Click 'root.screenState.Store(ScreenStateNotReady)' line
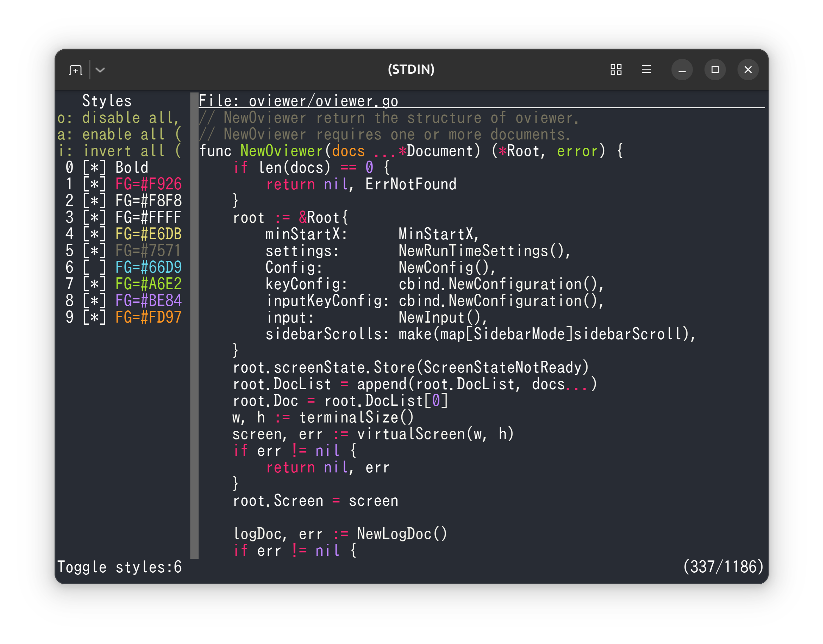Image resolution: width=823 pixels, height=644 pixels. coord(411,367)
